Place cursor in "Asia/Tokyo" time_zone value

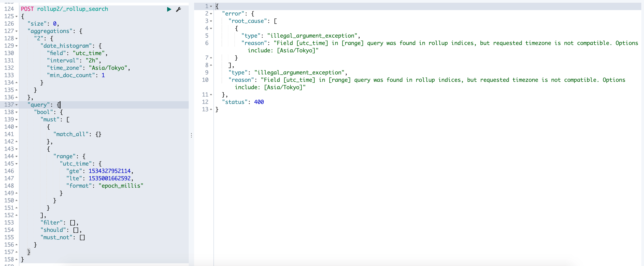coord(108,68)
